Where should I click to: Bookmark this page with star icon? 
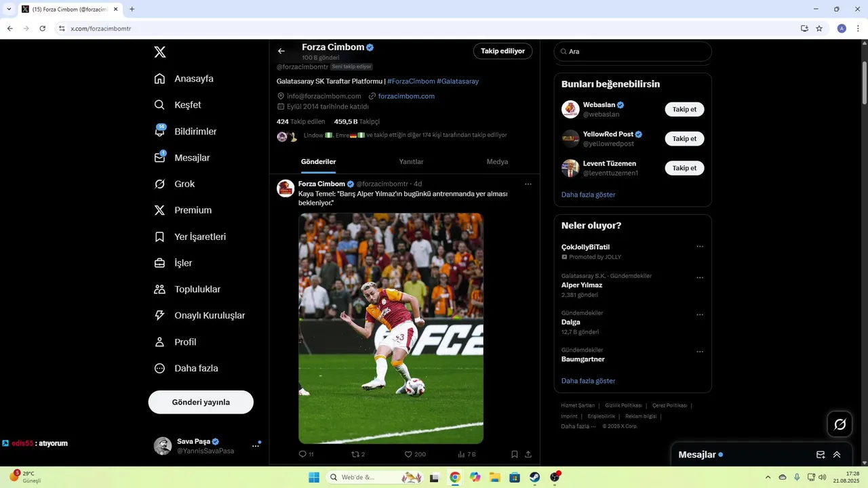tap(819, 28)
